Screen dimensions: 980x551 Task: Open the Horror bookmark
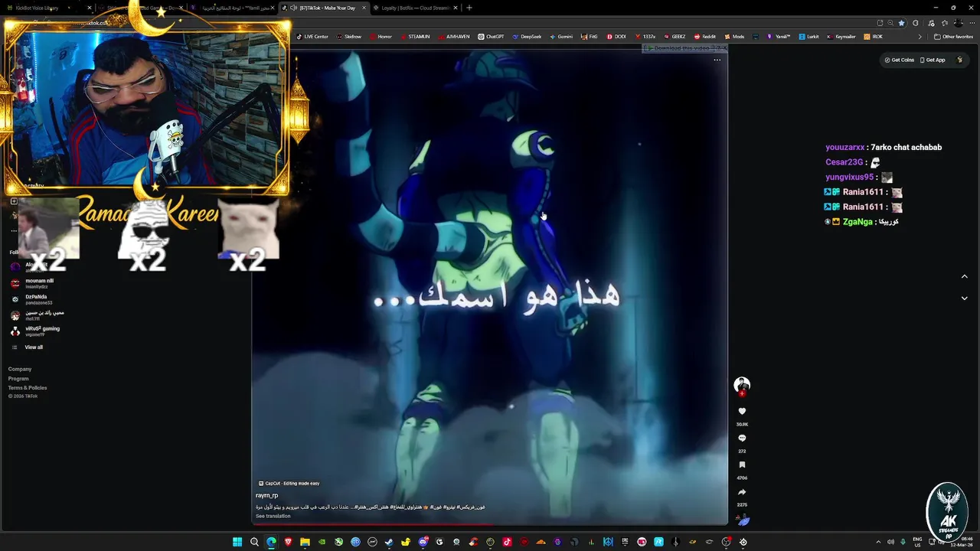(x=381, y=37)
